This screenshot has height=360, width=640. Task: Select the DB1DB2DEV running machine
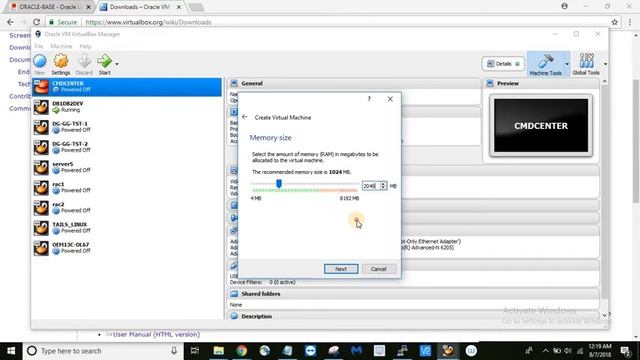pos(127,107)
